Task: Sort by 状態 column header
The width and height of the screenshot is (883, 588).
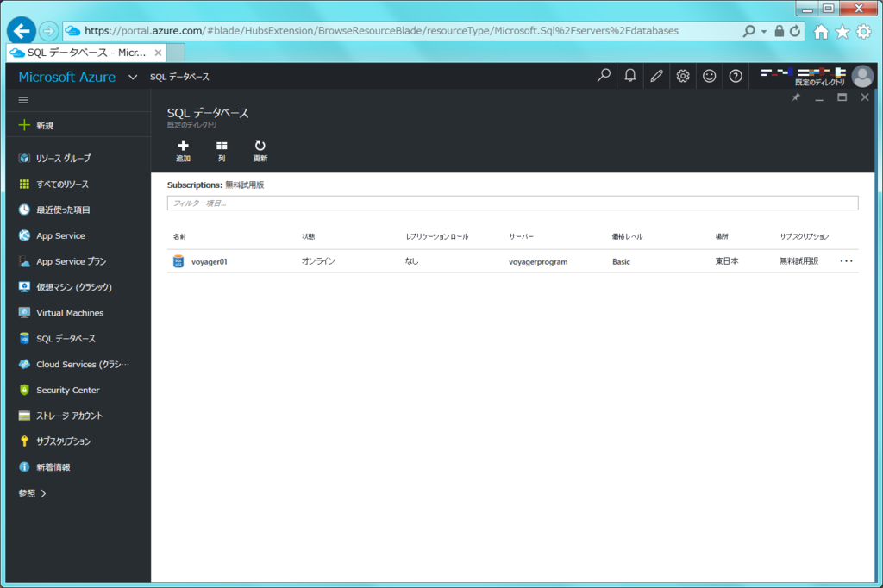Action: pyautogui.click(x=309, y=236)
